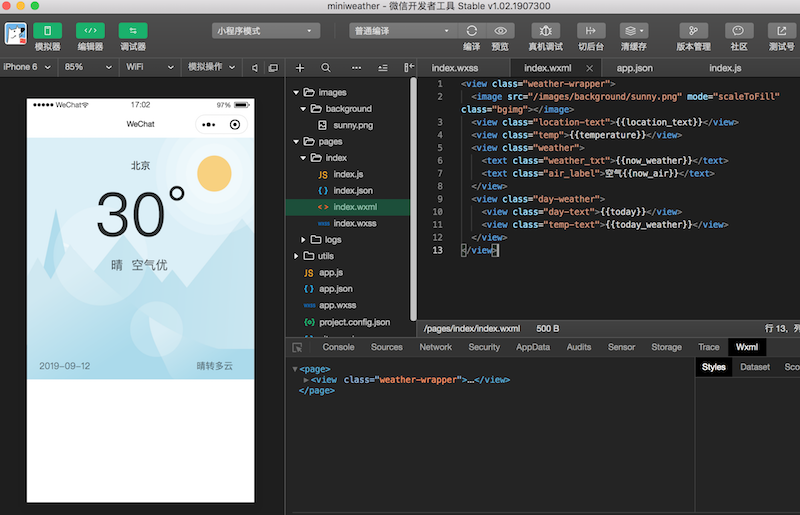Image resolution: width=800 pixels, height=515 pixels.
Task: Click the file search magnifier icon
Action: point(326,67)
